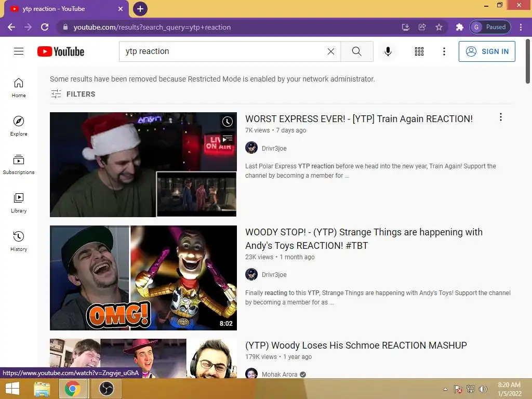Open YouTube settings three-dot menu
This screenshot has width=532, height=399.
(444, 51)
